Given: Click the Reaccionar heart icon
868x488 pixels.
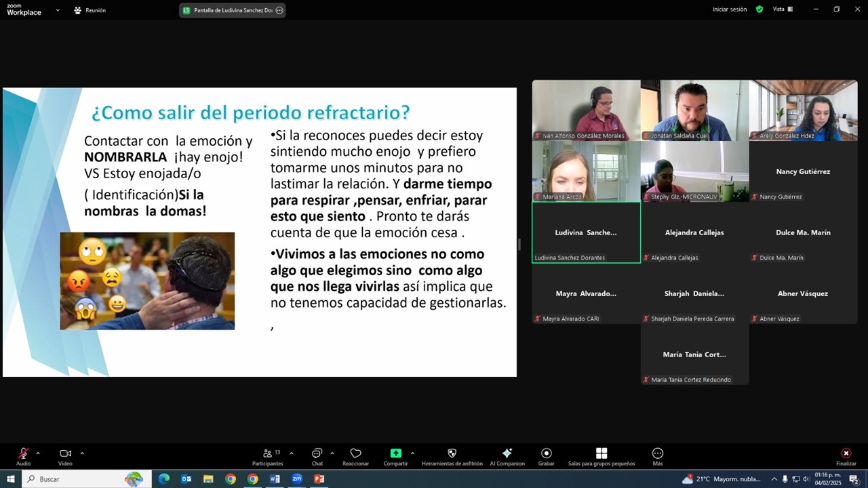Looking at the screenshot, I should (355, 453).
